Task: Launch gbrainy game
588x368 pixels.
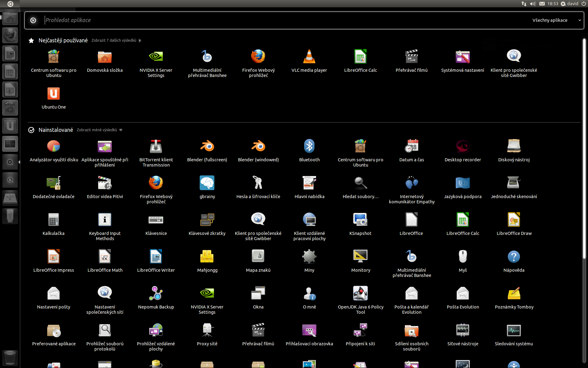Action: [207, 187]
